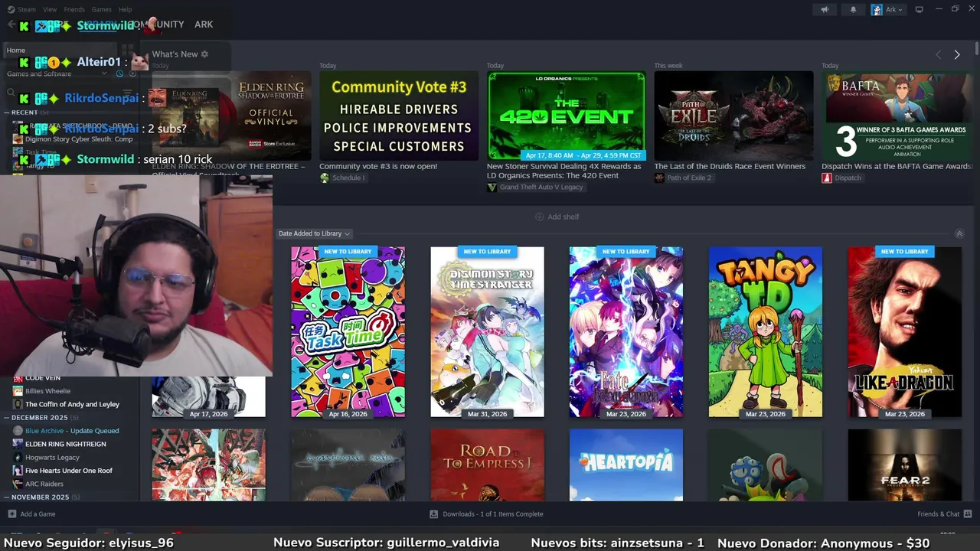This screenshot has width=980, height=551.
Task: Select Five Hearts Under One Roof
Action: pos(69,471)
